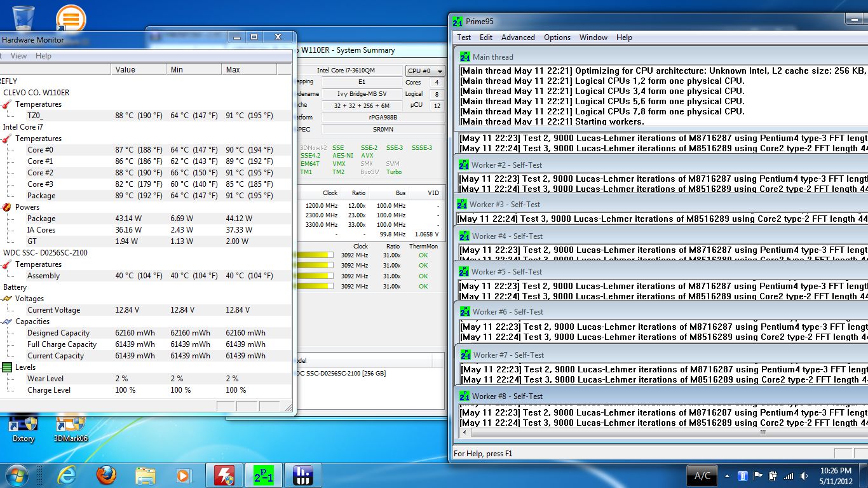Open Windows Explorer folder icon in taskbar
The image size is (868, 488).
click(145, 475)
